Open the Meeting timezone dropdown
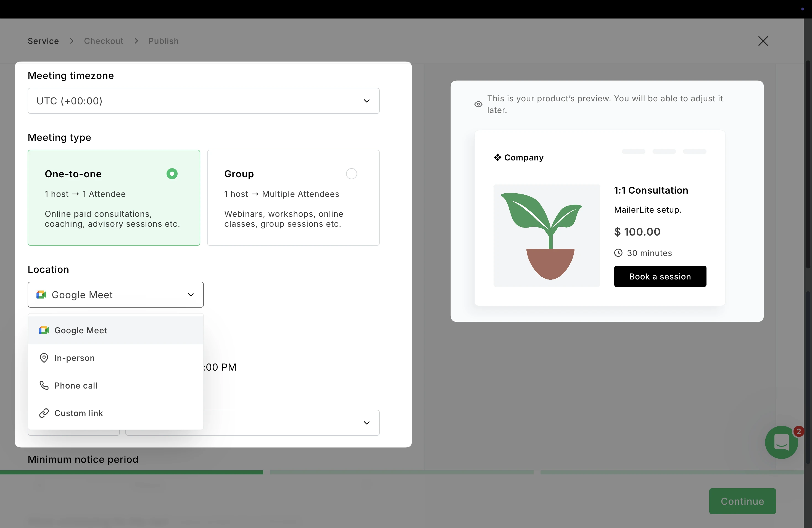Image resolution: width=812 pixels, height=528 pixels. (203, 101)
